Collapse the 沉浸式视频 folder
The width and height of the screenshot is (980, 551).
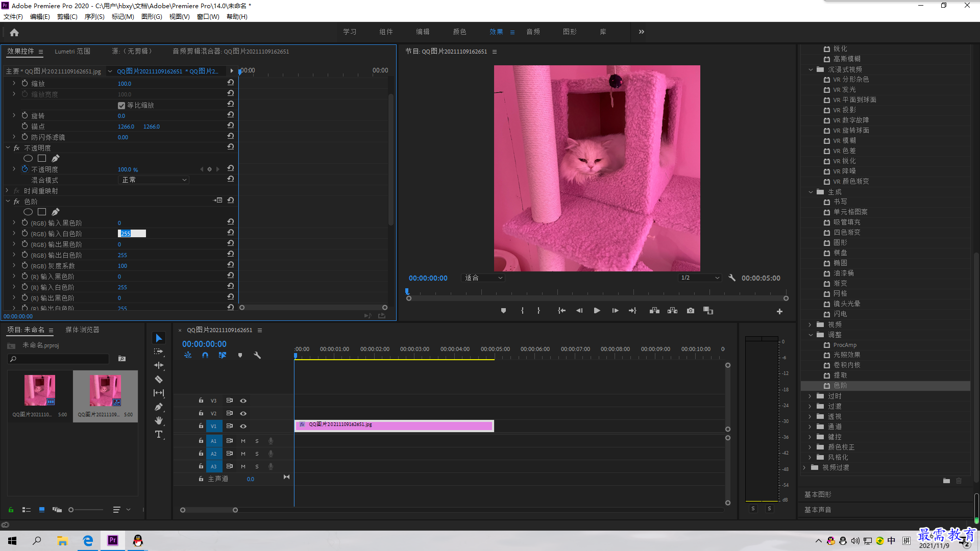point(811,69)
